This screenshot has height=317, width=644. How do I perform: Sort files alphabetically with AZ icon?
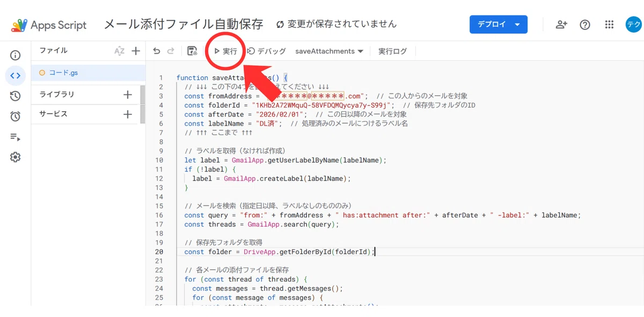(x=119, y=51)
